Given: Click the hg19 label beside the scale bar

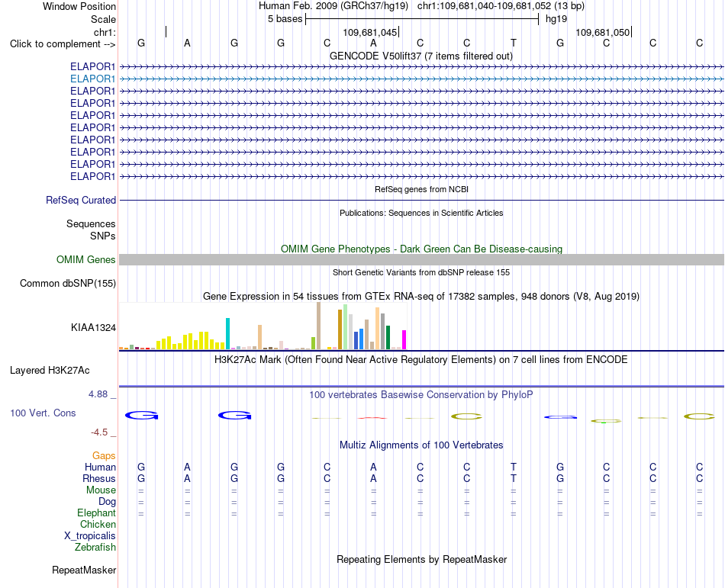Looking at the screenshot, I should 556,19.
